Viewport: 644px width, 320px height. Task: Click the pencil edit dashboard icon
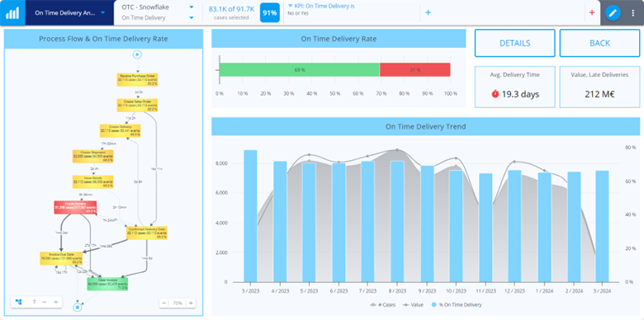point(613,12)
